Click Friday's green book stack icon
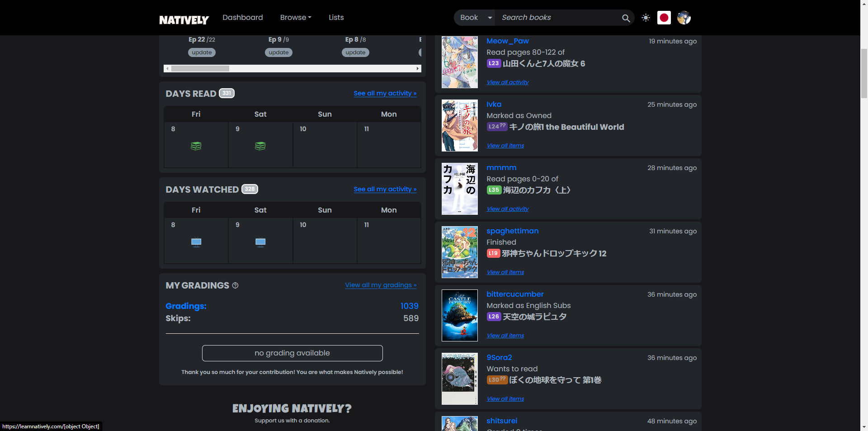Image resolution: width=868 pixels, height=431 pixels. (x=196, y=146)
